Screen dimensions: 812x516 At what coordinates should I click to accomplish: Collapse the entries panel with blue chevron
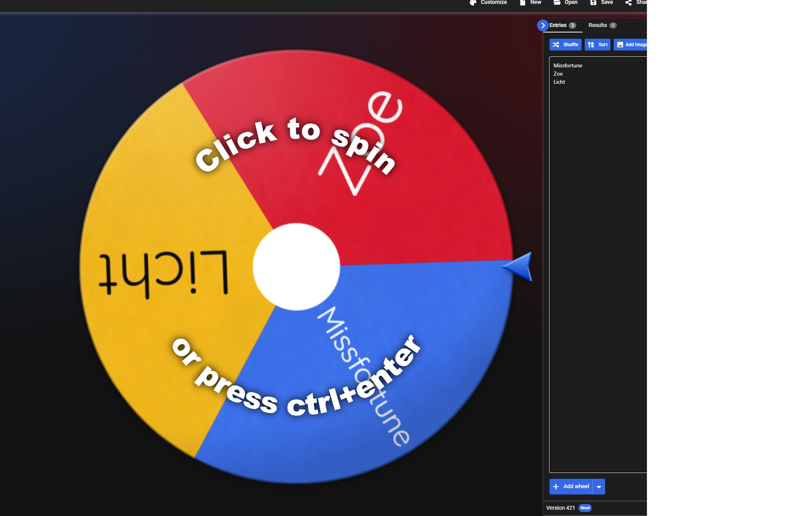click(543, 25)
